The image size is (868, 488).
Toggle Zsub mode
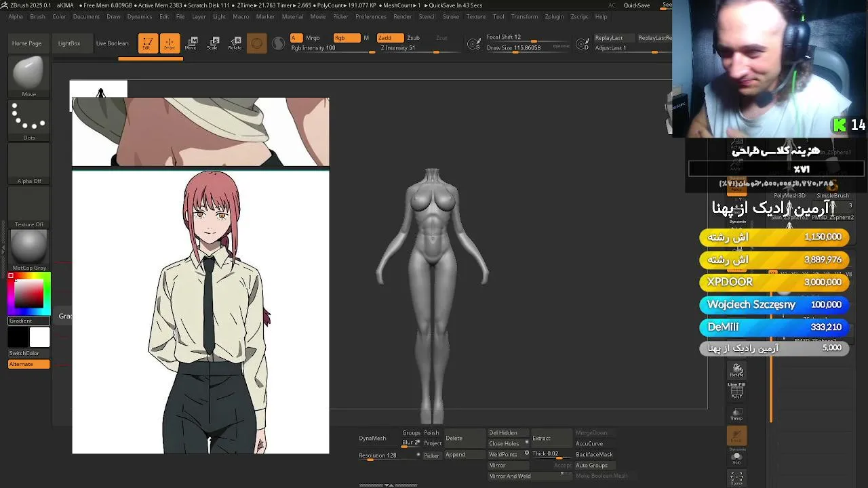[413, 38]
